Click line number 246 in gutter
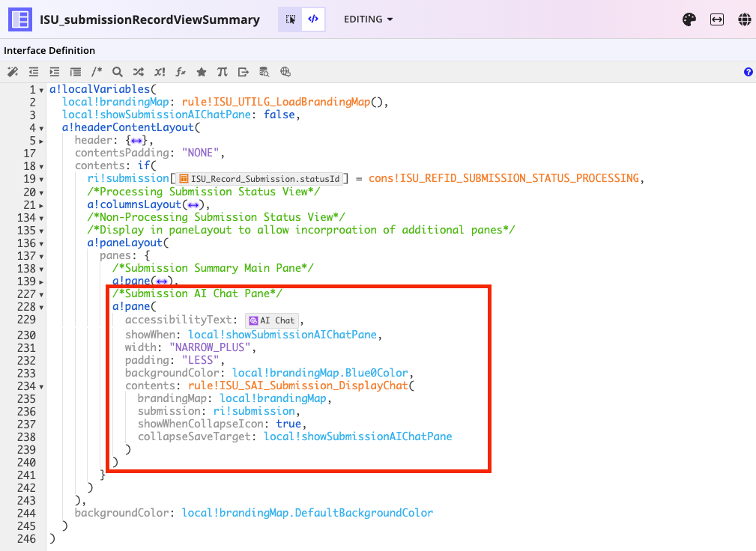 click(x=26, y=539)
